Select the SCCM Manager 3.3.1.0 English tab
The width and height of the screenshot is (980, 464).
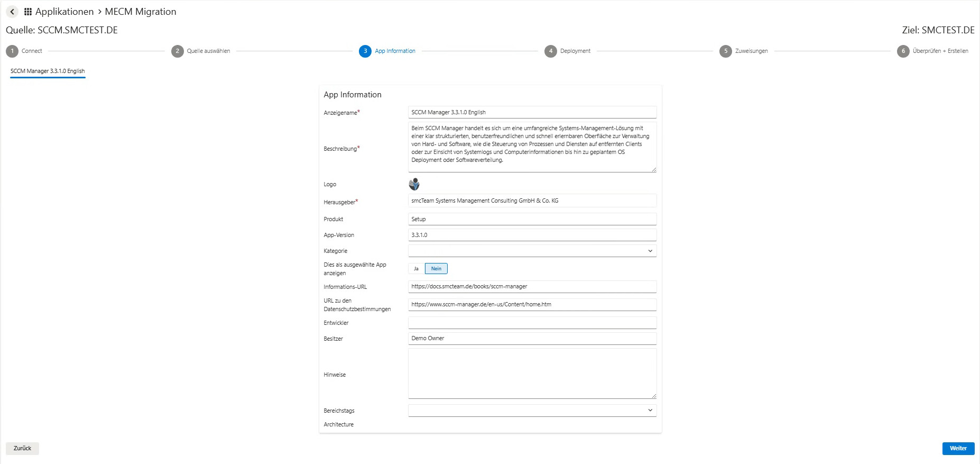coord(48,71)
